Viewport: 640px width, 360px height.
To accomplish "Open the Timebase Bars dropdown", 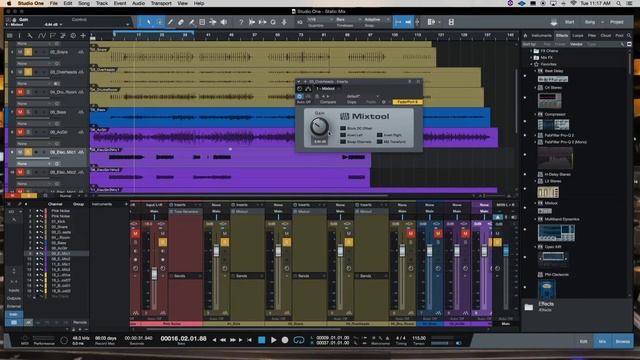I will (349, 20).
